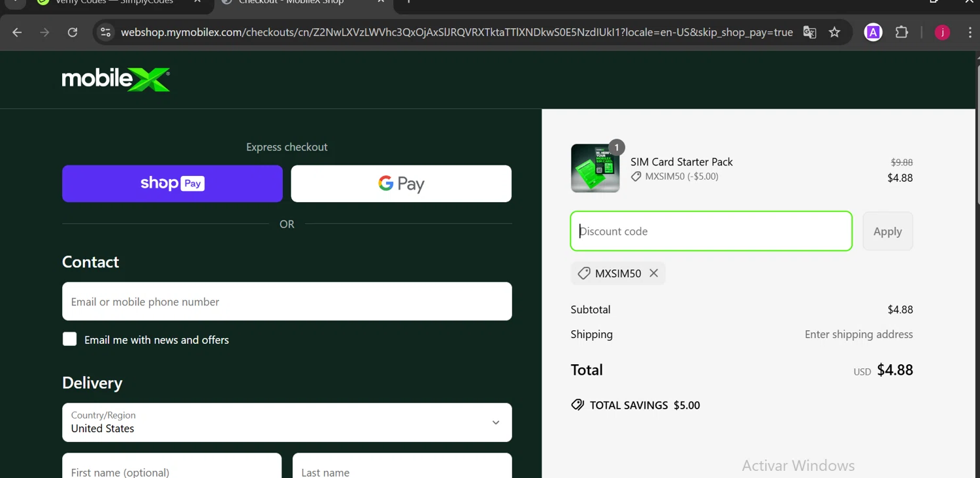Click the Total $4.88 amount
Viewport: 980px width, 478px height.
[895, 370]
